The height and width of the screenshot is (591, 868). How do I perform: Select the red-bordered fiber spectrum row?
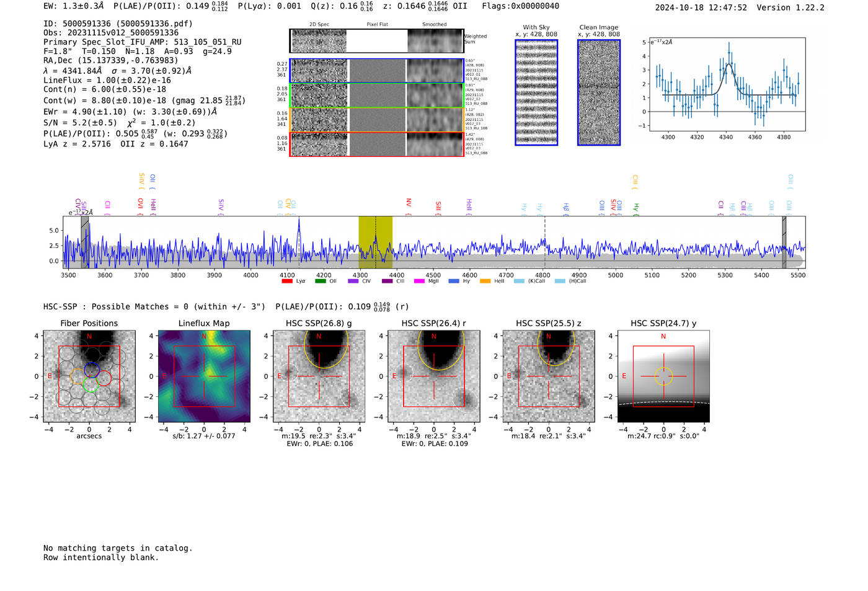click(376, 144)
